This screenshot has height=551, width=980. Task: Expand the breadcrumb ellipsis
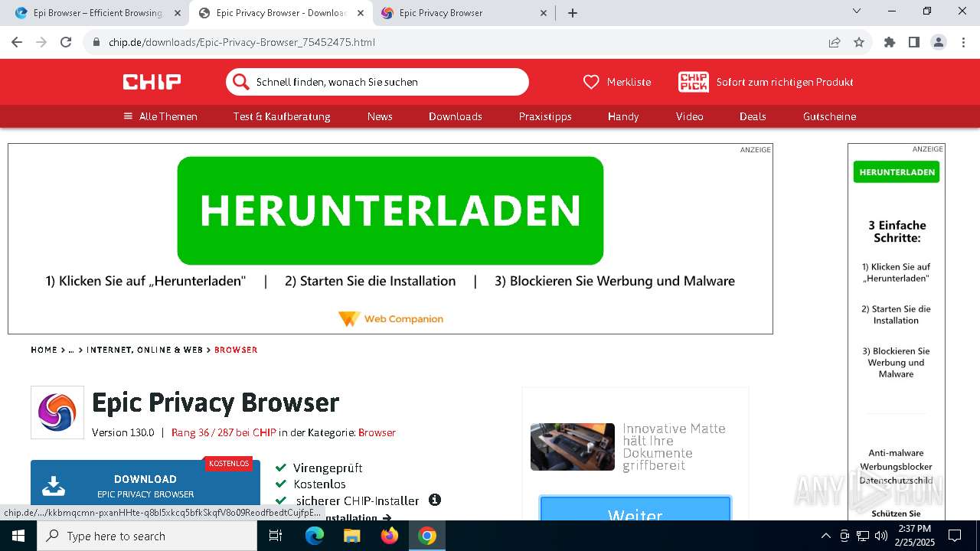point(71,350)
